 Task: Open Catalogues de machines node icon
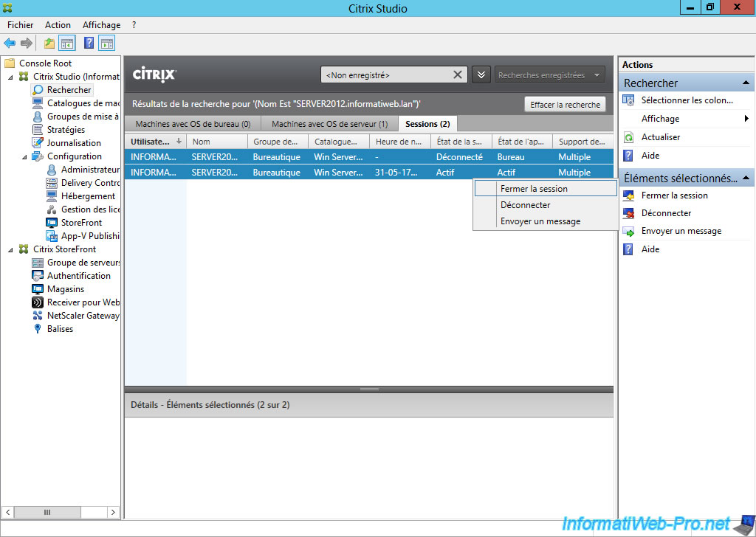(x=38, y=103)
